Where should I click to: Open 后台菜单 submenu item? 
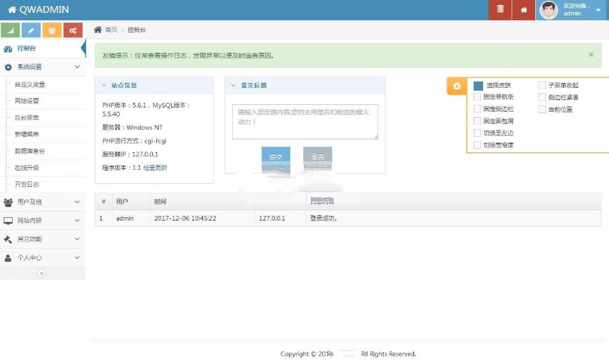pyautogui.click(x=27, y=118)
